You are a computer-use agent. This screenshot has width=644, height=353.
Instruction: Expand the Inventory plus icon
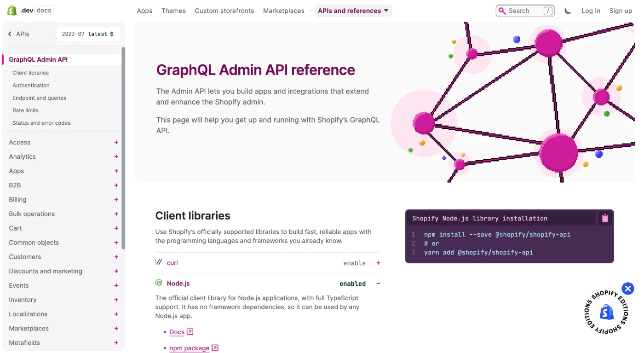116,300
